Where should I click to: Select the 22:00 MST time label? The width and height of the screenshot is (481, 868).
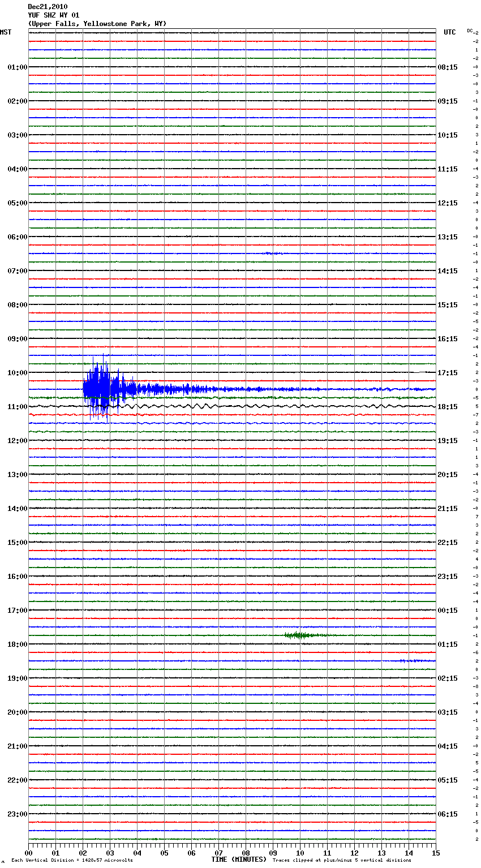coord(17,780)
